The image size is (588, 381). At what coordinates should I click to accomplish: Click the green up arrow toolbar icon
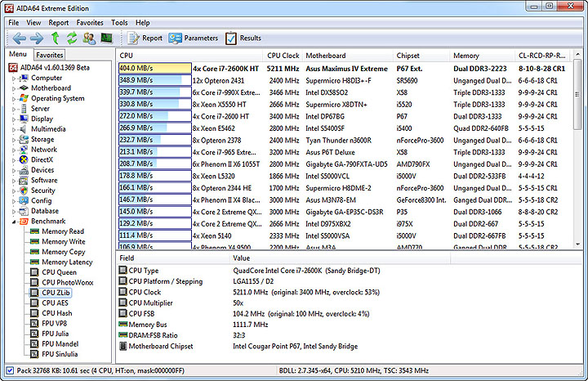(x=56, y=38)
